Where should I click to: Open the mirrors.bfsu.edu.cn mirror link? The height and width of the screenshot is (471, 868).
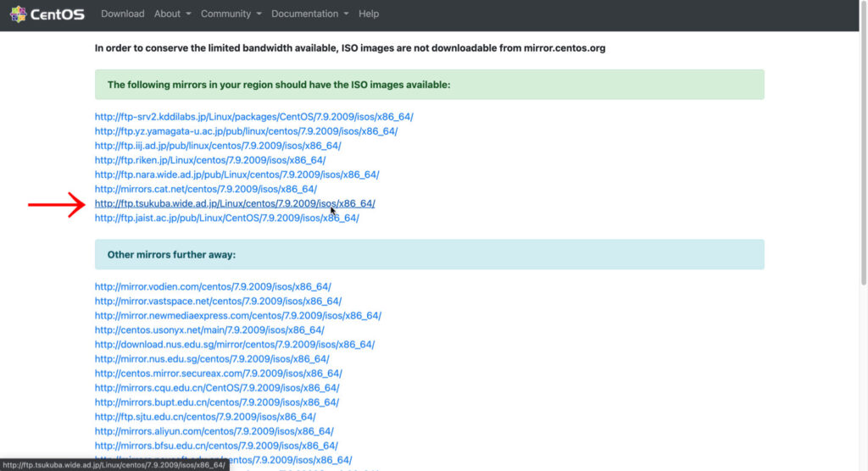click(x=216, y=445)
